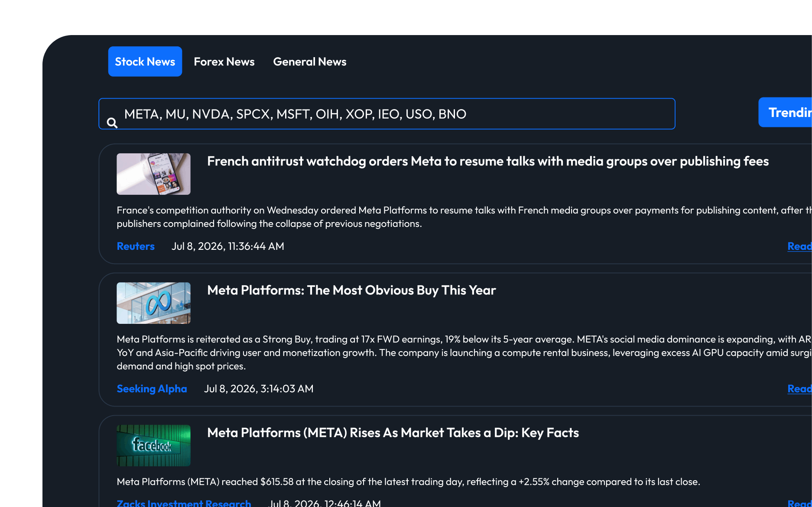Read more on the Reuters article
This screenshot has width=812, height=507.
click(799, 246)
